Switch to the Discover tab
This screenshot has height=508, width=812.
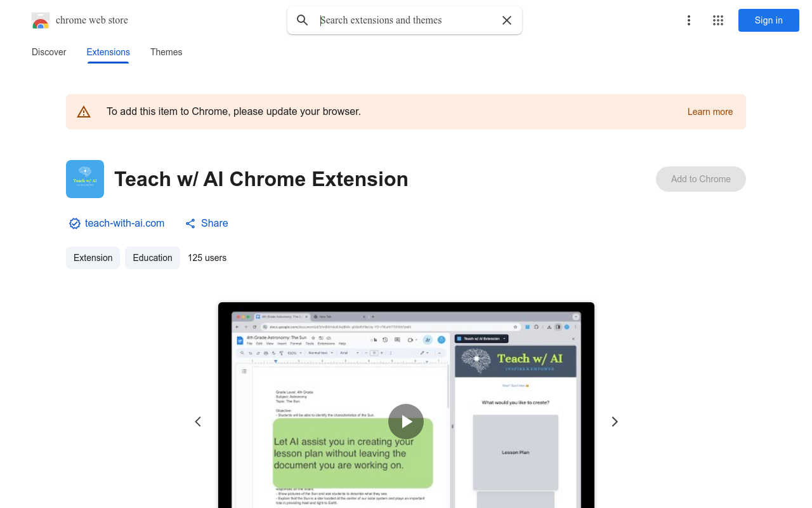[49, 52]
